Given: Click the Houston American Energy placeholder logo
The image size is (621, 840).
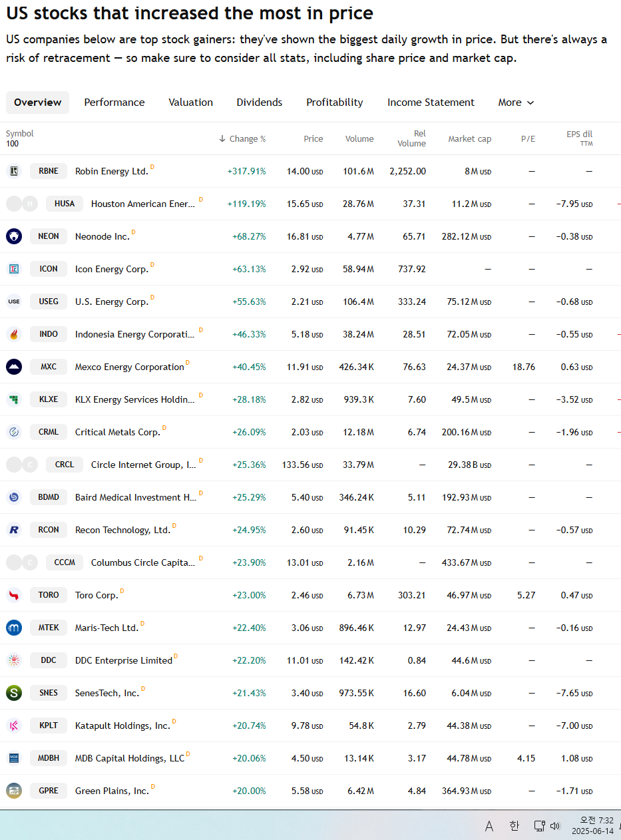Looking at the screenshot, I should click(22, 204).
